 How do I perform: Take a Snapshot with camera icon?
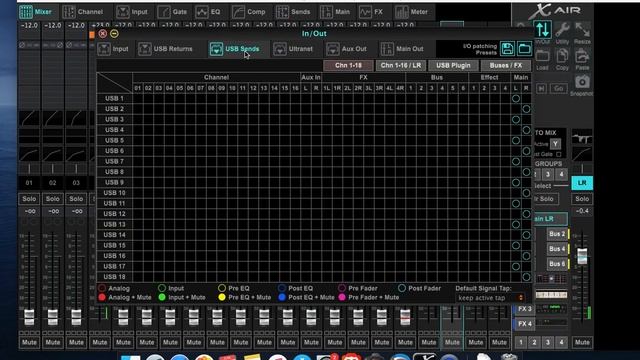point(582,82)
